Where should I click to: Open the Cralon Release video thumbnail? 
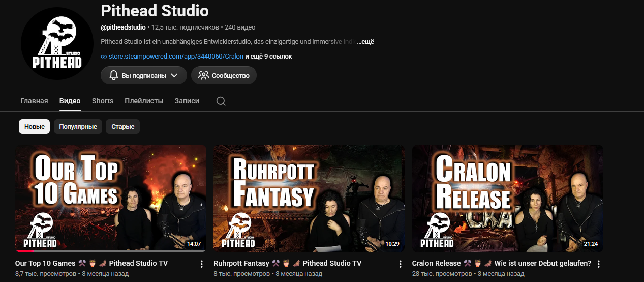[508, 199]
